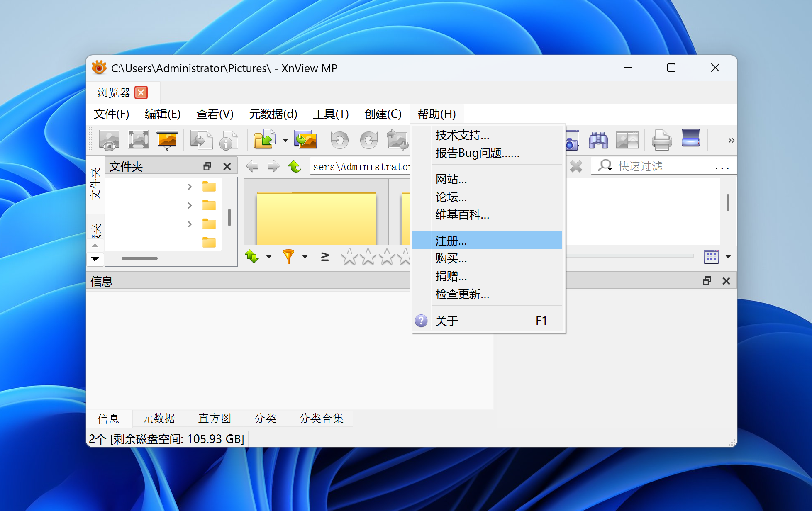The height and width of the screenshot is (511, 812).
Task: Open the sort order dropdown arrow
Action: (x=269, y=257)
